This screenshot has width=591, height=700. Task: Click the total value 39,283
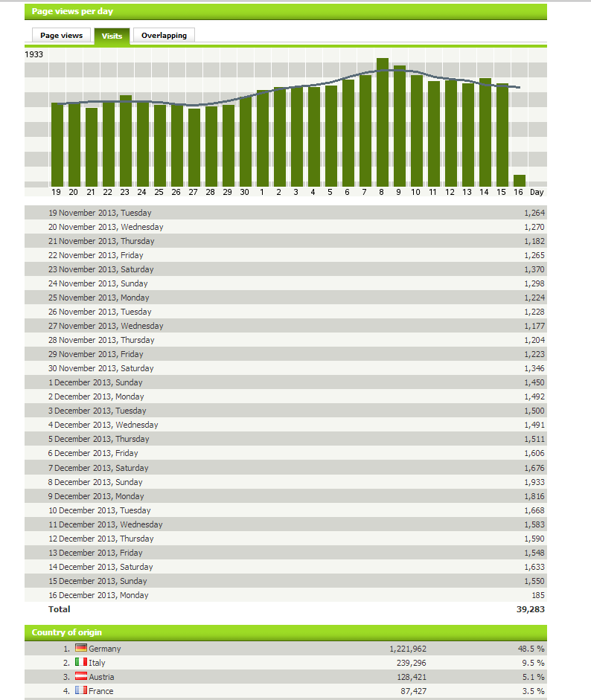click(x=530, y=609)
